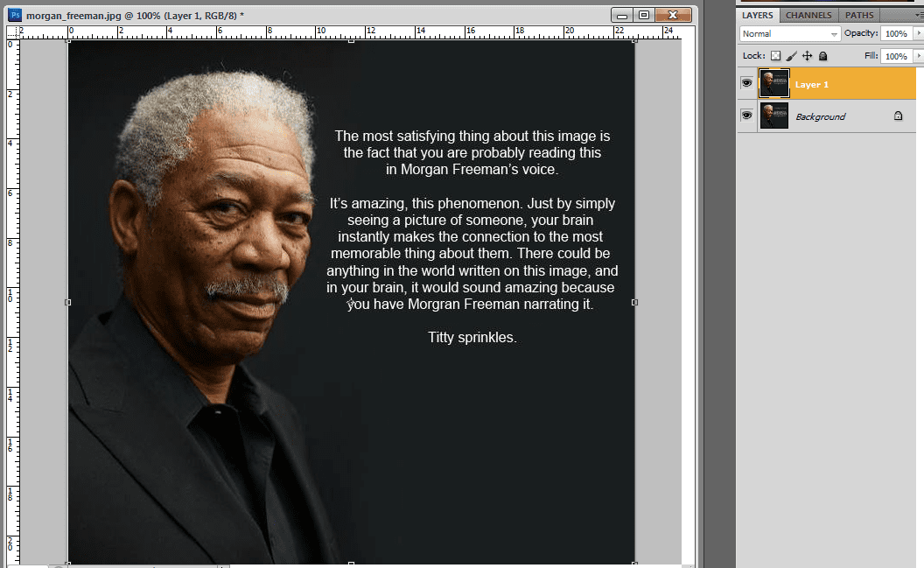Hide Layer 1 using its eye icon
The width and height of the screenshot is (924, 568).
pyautogui.click(x=746, y=82)
